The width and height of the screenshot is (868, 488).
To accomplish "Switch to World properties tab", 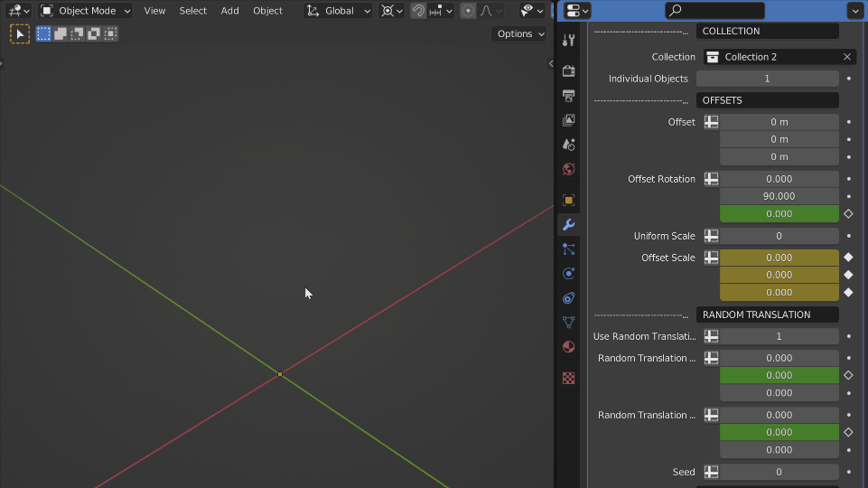I will pyautogui.click(x=568, y=169).
